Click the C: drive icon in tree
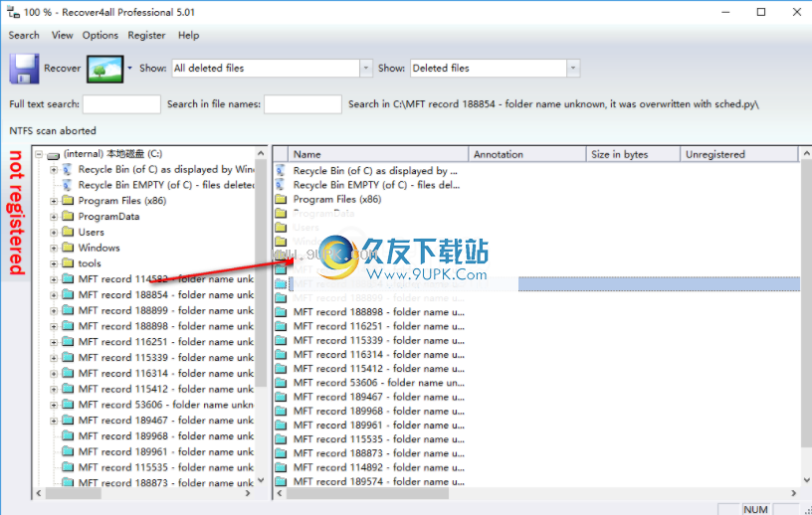 point(53,155)
